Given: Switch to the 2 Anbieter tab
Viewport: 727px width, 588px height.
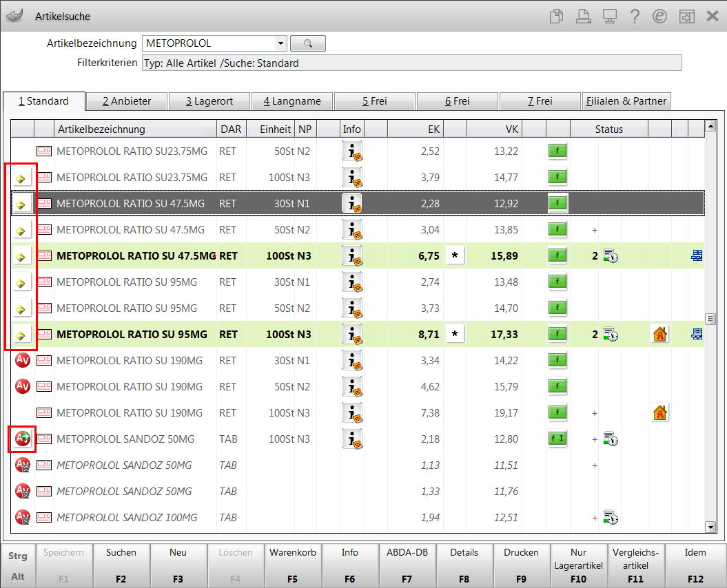Looking at the screenshot, I should tap(127, 101).
